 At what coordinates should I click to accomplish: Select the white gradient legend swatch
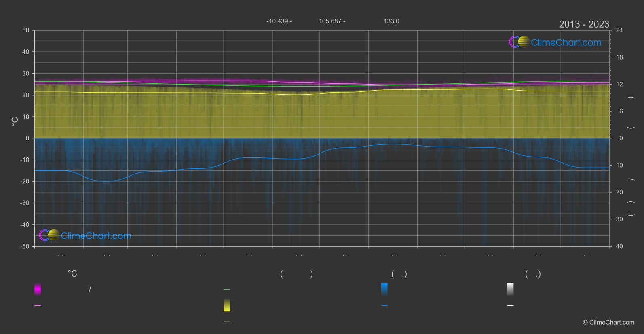pyautogui.click(x=511, y=289)
